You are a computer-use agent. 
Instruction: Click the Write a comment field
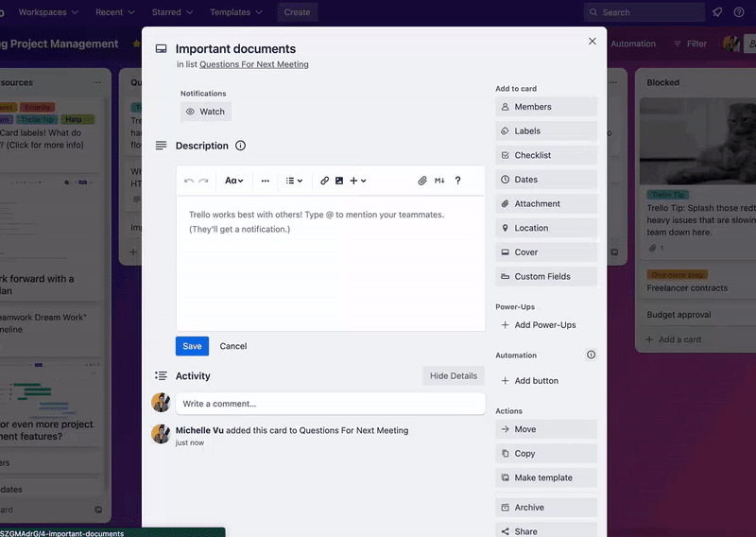pos(331,404)
